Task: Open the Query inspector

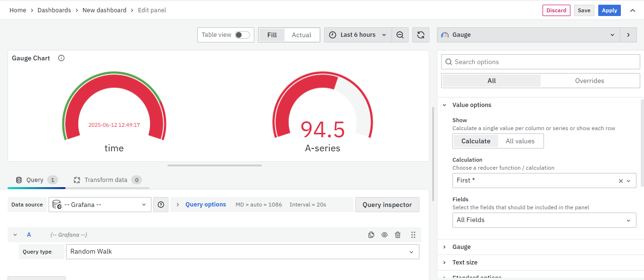Action: [387, 205]
